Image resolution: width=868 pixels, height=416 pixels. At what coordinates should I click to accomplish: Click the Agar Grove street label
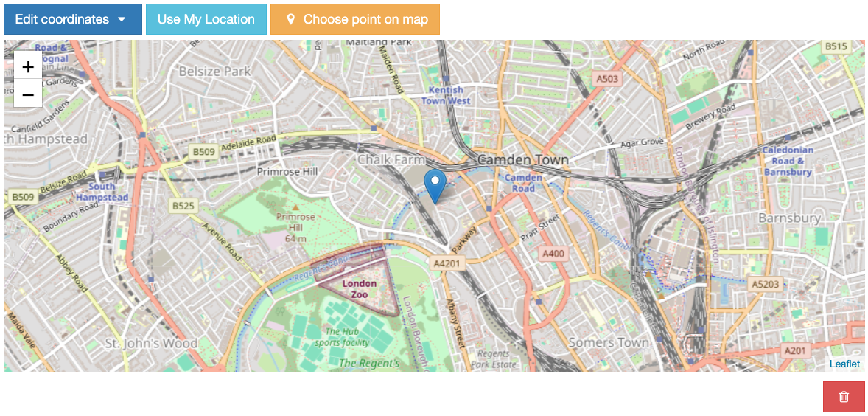642,142
